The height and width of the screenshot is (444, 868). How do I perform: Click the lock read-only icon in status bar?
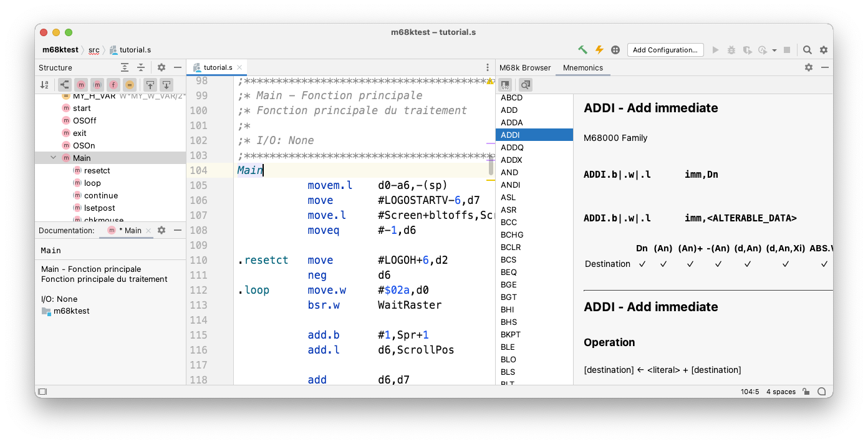(x=806, y=392)
